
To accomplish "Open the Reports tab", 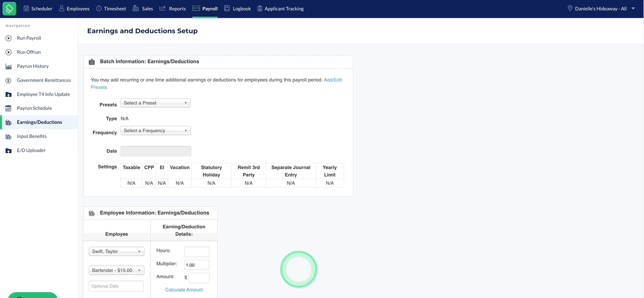I will click(173, 9).
